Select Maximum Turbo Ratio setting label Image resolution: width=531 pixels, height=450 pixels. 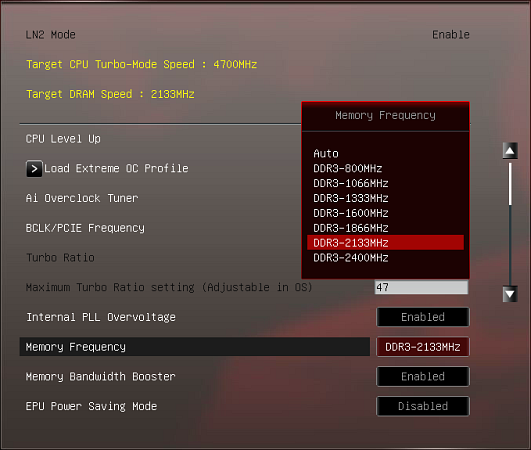(169, 287)
